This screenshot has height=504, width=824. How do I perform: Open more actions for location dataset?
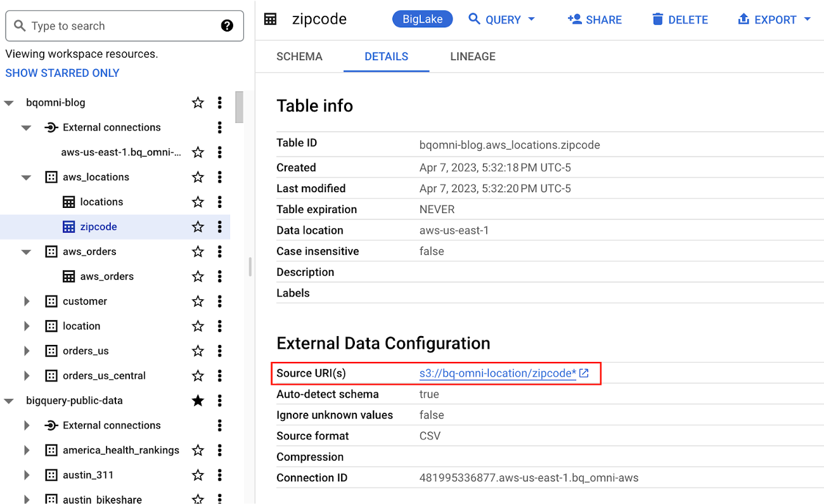click(219, 326)
